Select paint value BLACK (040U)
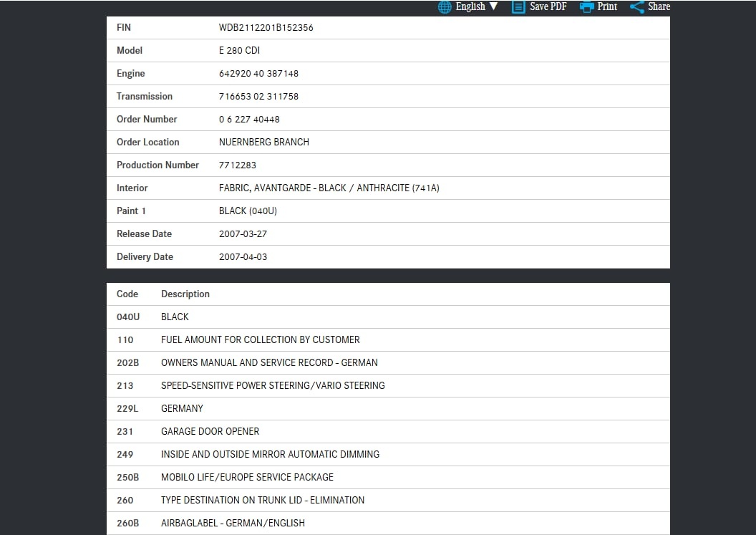Screen dimensions: 756x535 click(248, 211)
